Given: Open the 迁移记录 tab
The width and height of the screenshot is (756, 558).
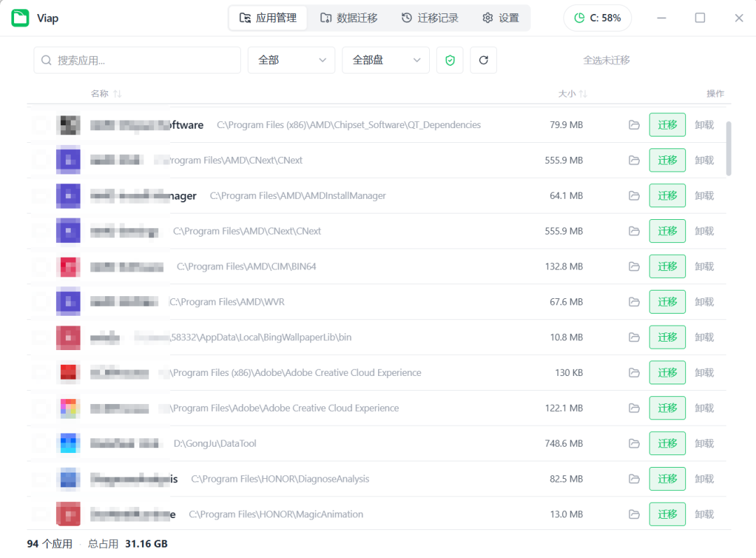Looking at the screenshot, I should [x=430, y=18].
